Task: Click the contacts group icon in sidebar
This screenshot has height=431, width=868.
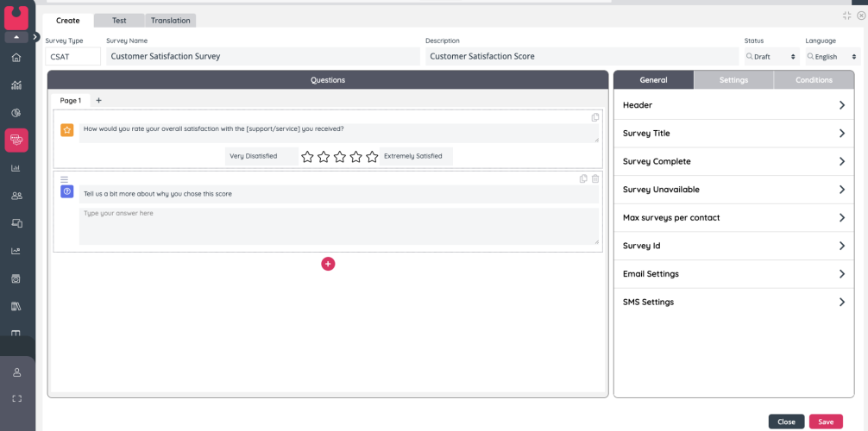Action: coord(16,196)
